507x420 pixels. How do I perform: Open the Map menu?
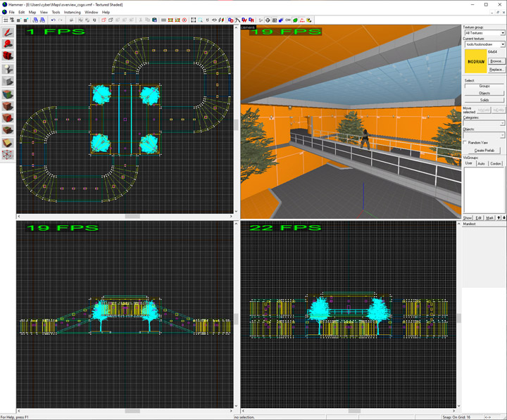point(32,12)
